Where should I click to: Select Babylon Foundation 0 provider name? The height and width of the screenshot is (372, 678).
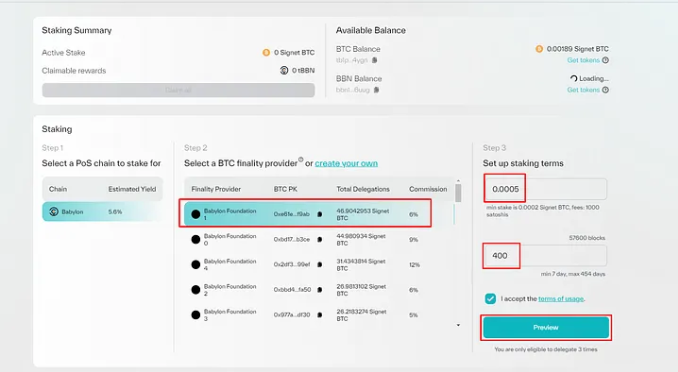point(230,239)
